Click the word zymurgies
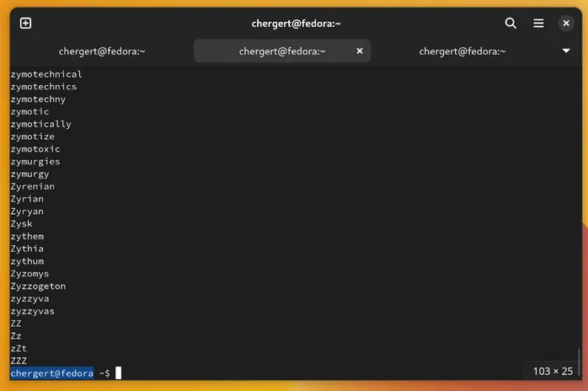 tap(35, 162)
